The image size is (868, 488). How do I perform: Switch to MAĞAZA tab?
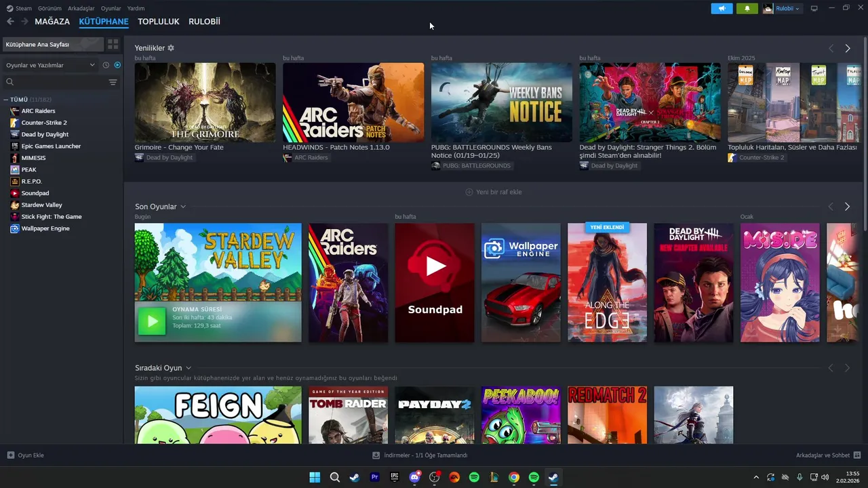52,22
